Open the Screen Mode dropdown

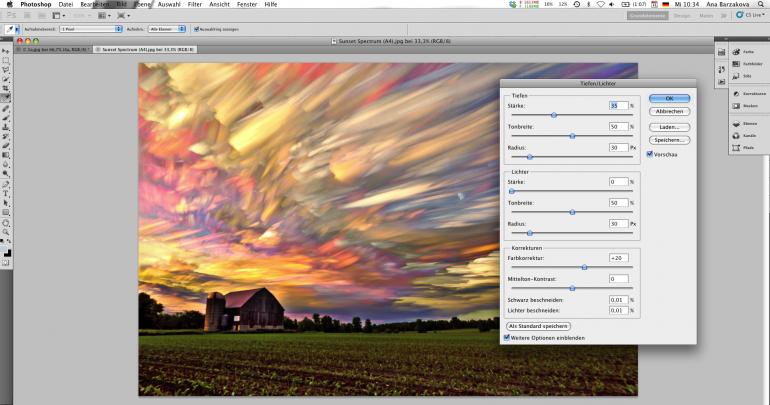(x=123, y=16)
